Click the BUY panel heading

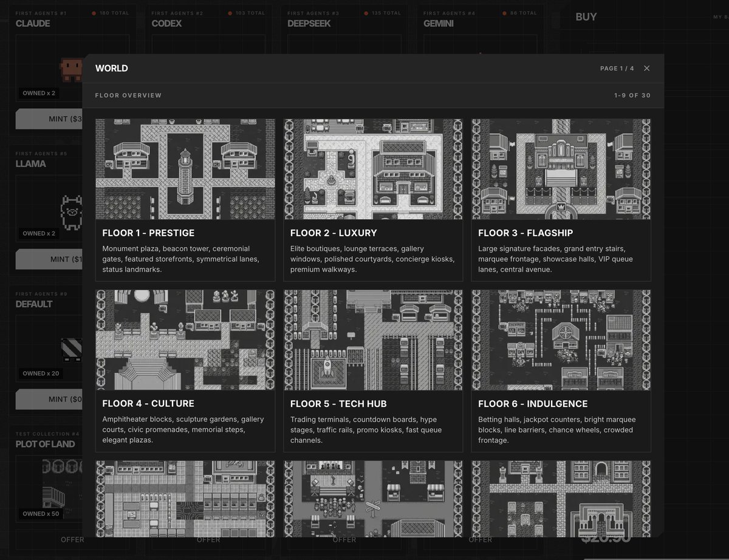(x=586, y=17)
